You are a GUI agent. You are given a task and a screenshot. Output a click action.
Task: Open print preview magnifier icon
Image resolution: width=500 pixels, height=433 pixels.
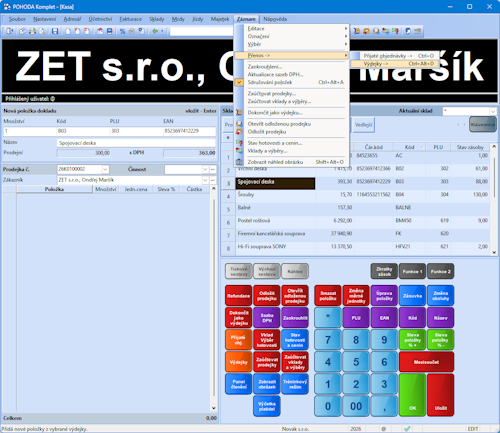click(x=42, y=31)
